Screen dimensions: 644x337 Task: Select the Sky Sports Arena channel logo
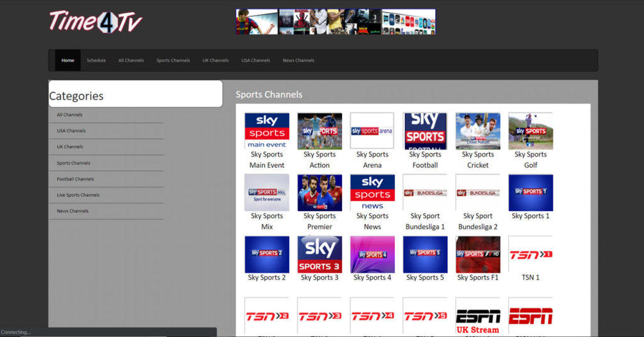pyautogui.click(x=372, y=131)
